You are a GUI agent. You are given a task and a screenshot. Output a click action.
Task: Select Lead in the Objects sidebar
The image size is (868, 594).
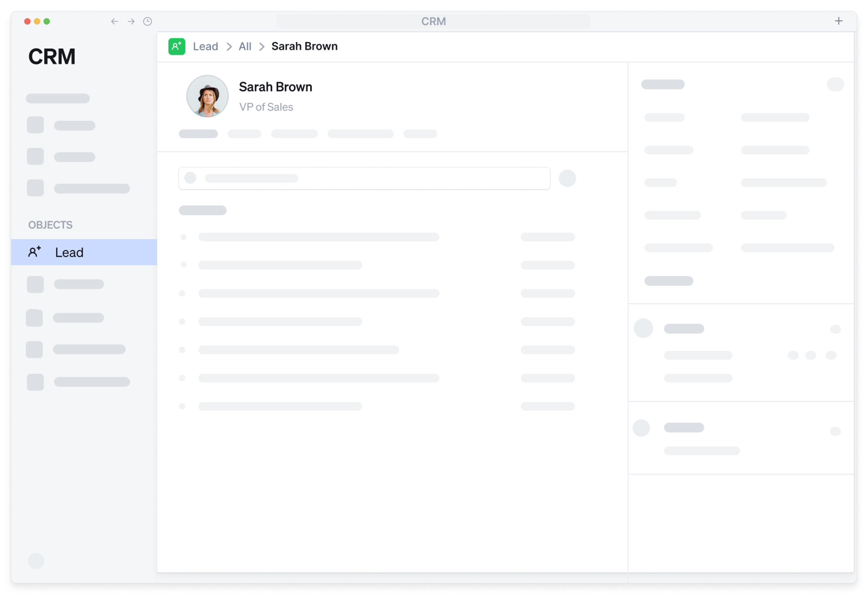coord(69,252)
